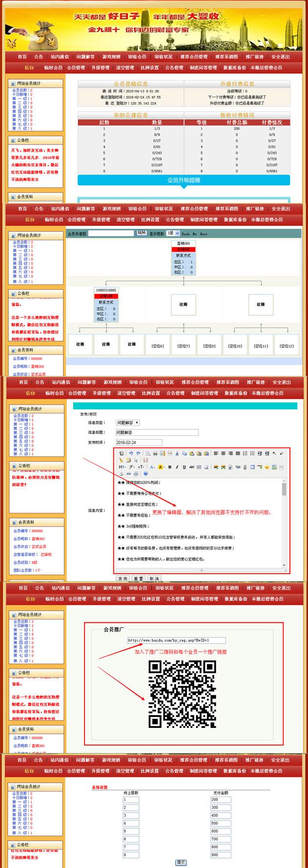The height and width of the screenshot is (868, 308).
Task: Toggle underline formatting in the editor
Action: (184, 467)
